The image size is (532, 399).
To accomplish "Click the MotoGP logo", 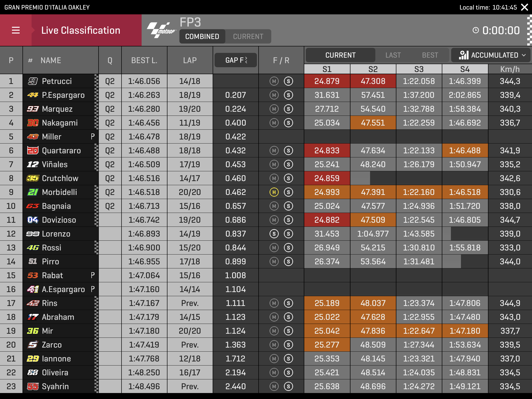I will coord(161,30).
